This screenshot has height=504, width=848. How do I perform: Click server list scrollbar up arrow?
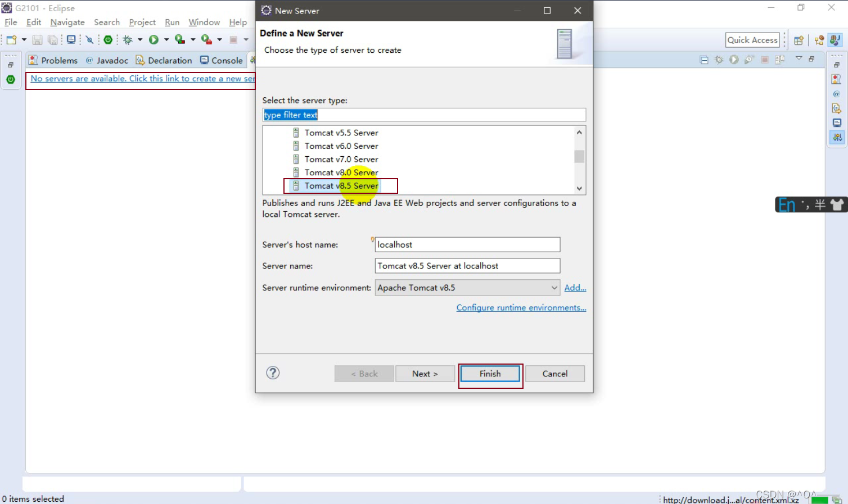pyautogui.click(x=579, y=133)
